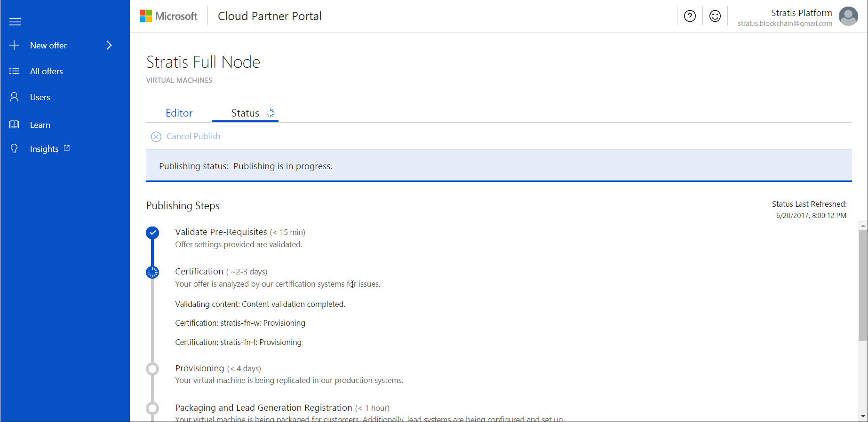The height and width of the screenshot is (422, 868).
Task: Select the Status tab
Action: 245,113
